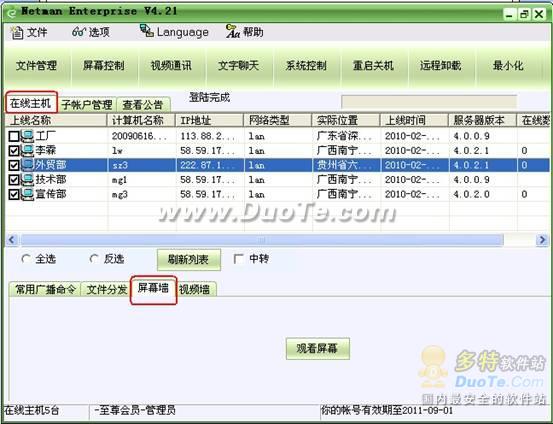
Task: Select the 全选 radio button
Action: 25,259
